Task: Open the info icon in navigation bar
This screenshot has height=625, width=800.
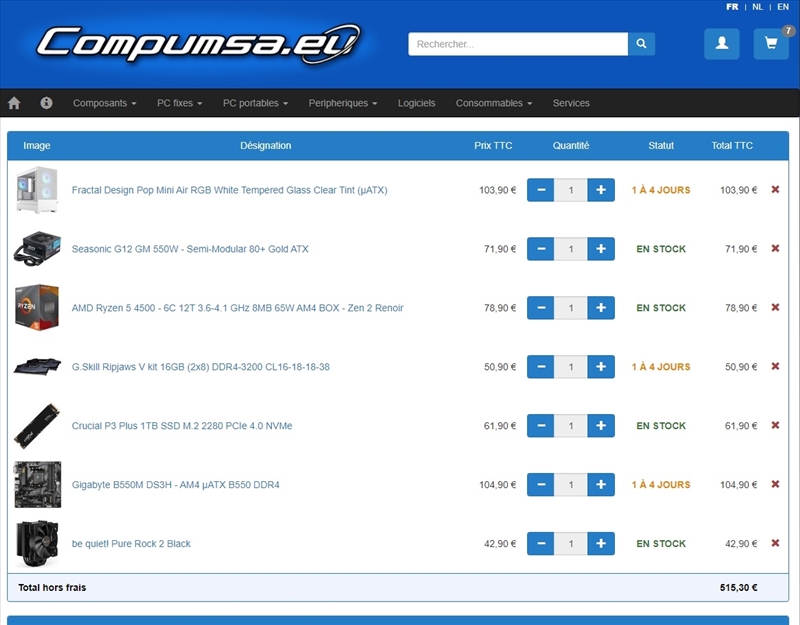Action: tap(46, 103)
